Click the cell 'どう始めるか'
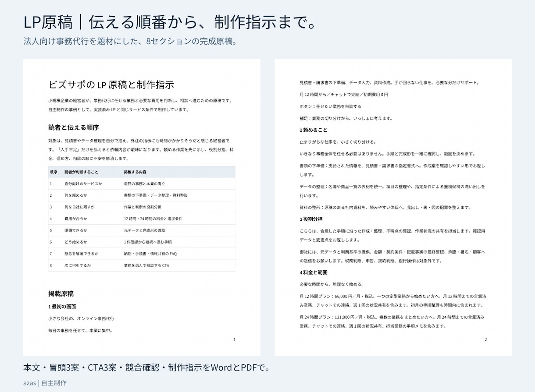535x392 pixels. pyautogui.click(x=76, y=242)
